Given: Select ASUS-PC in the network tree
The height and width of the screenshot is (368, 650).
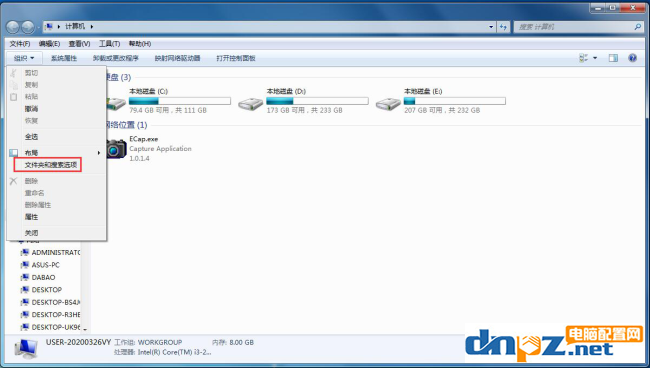Looking at the screenshot, I should click(x=46, y=265).
